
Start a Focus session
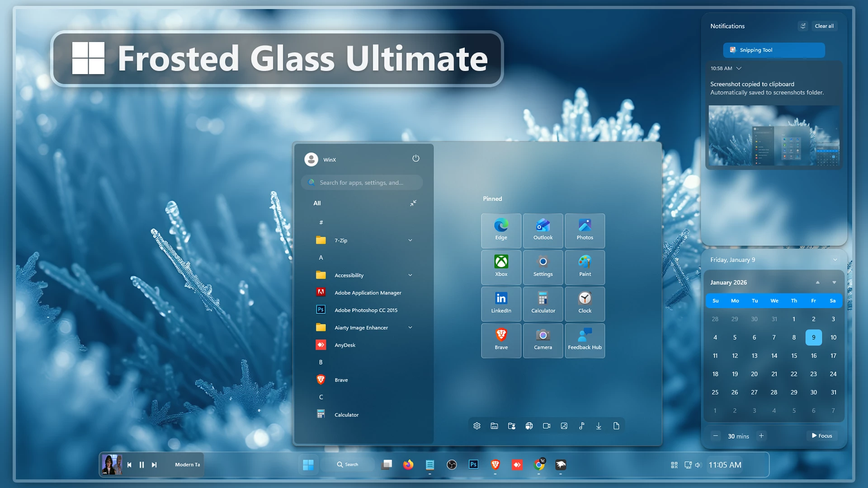coord(822,436)
